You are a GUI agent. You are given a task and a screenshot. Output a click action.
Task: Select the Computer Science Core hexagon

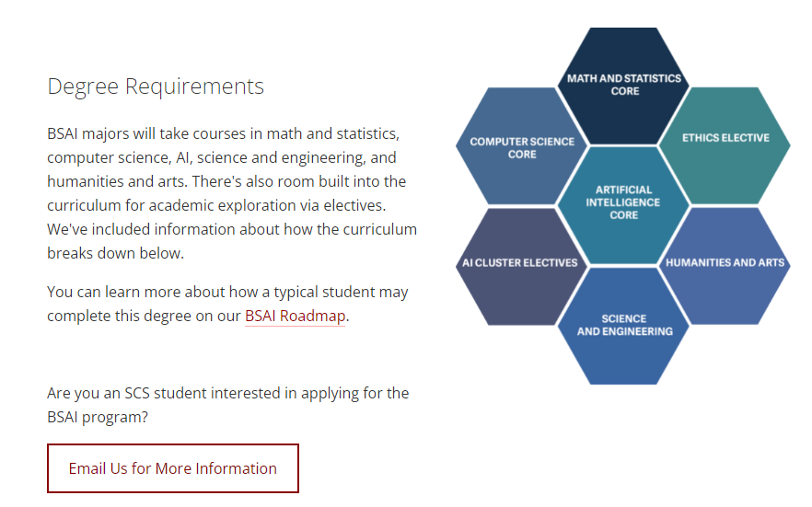click(522, 146)
